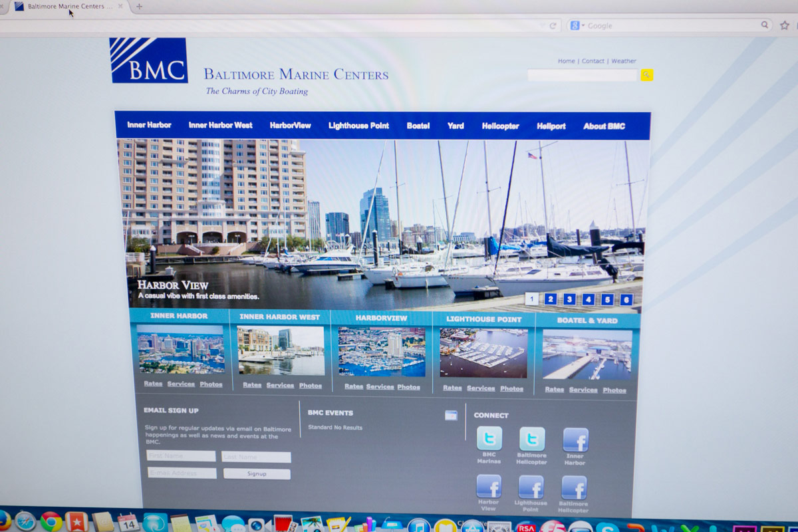Reload the page with the refresh icon
This screenshot has width=798, height=532.
[x=552, y=25]
